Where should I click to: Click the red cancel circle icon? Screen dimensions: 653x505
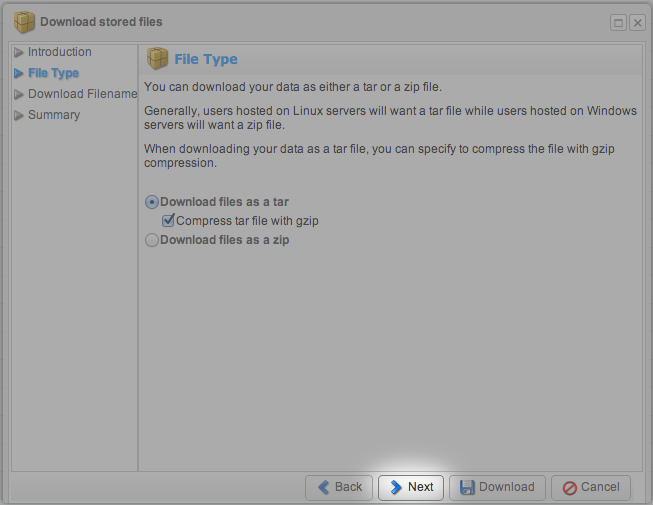[x=569, y=487]
